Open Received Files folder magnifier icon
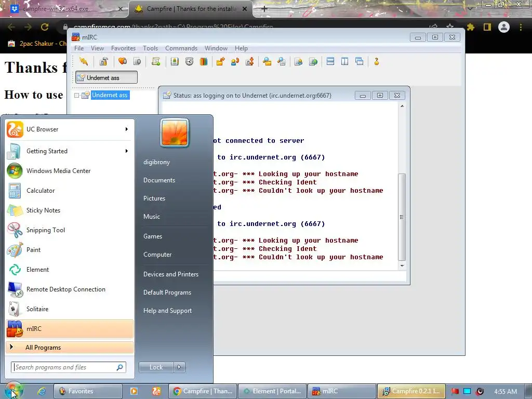The width and height of the screenshot is (532, 399). coord(267,61)
